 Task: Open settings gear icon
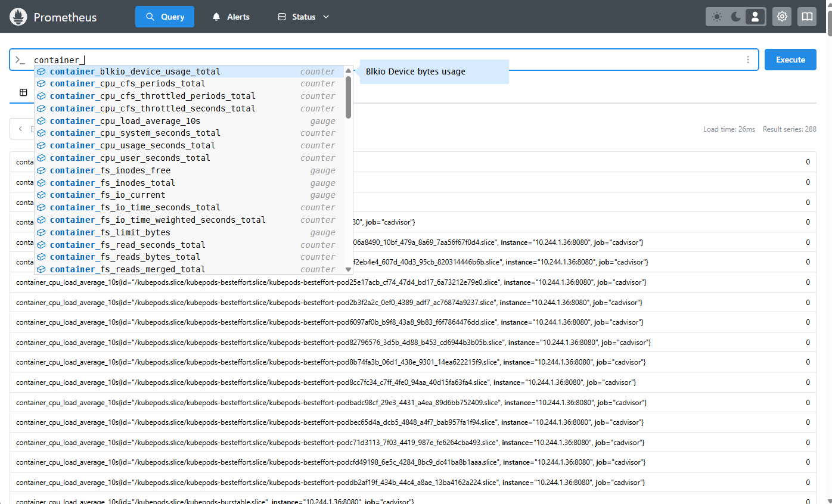click(x=782, y=17)
